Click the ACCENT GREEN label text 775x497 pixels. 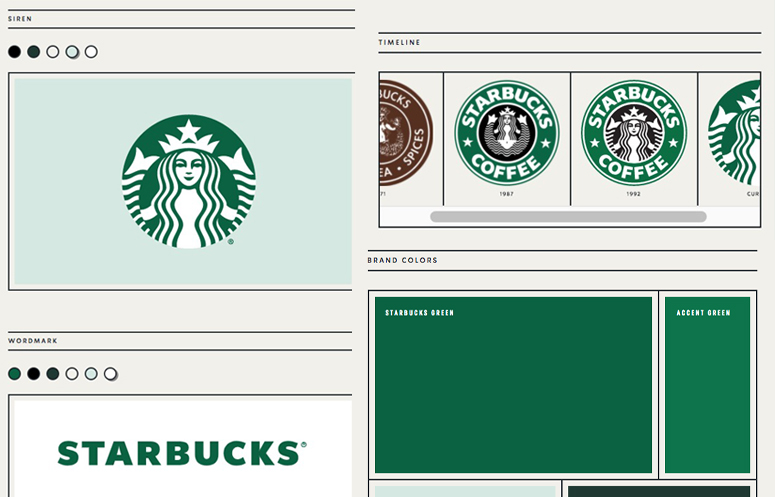703,313
